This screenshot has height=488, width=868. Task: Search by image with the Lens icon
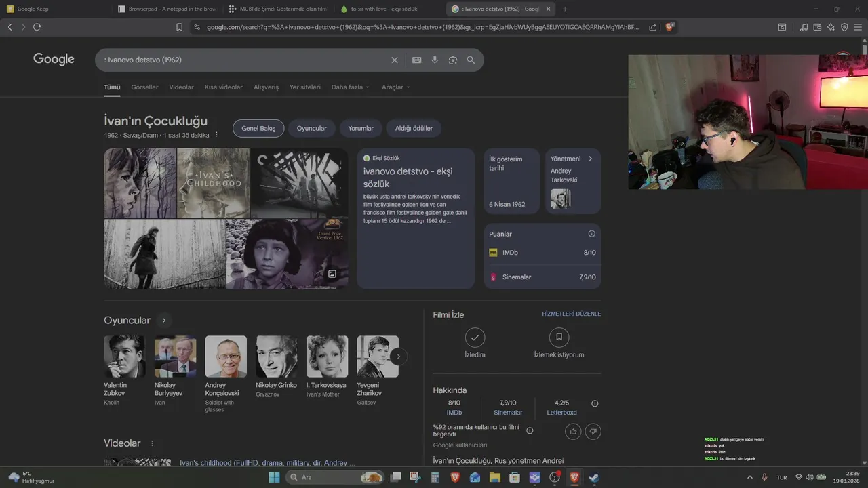(453, 60)
